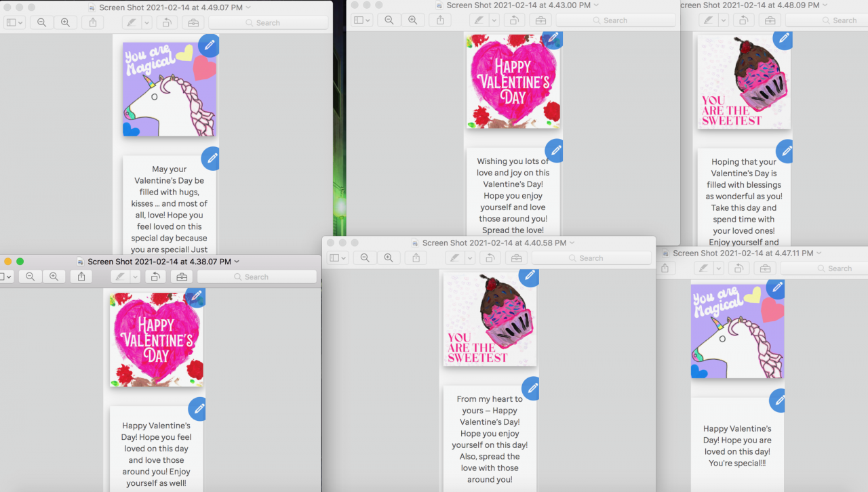Click the title 'Screen Shot 2021-02-14 at 4.40.58 PM'
The height and width of the screenshot is (492, 868).
point(493,243)
